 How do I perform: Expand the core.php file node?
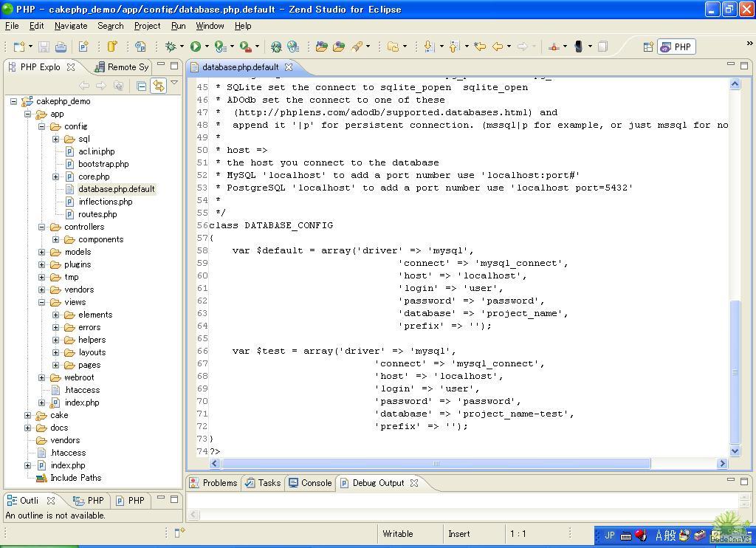[56, 177]
